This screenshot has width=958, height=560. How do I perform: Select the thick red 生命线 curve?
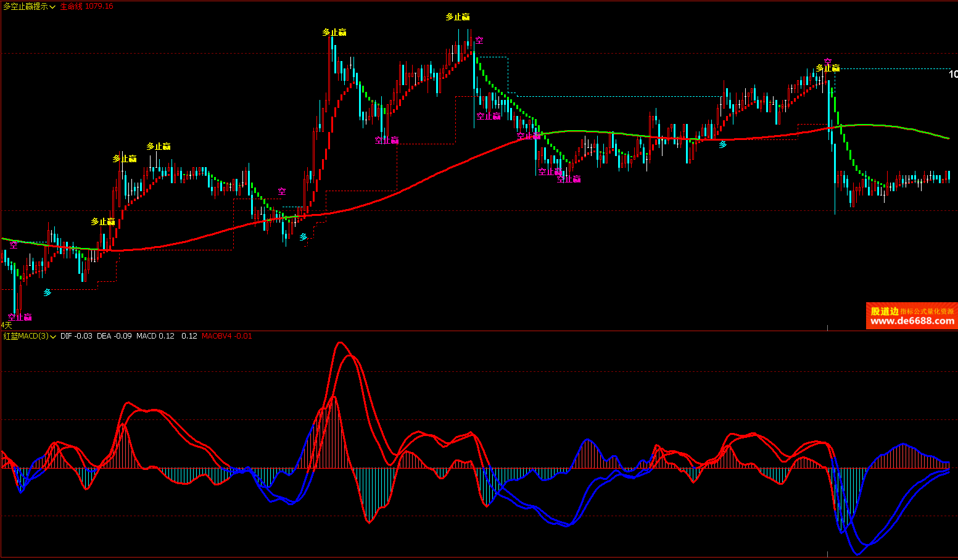pos(432,176)
